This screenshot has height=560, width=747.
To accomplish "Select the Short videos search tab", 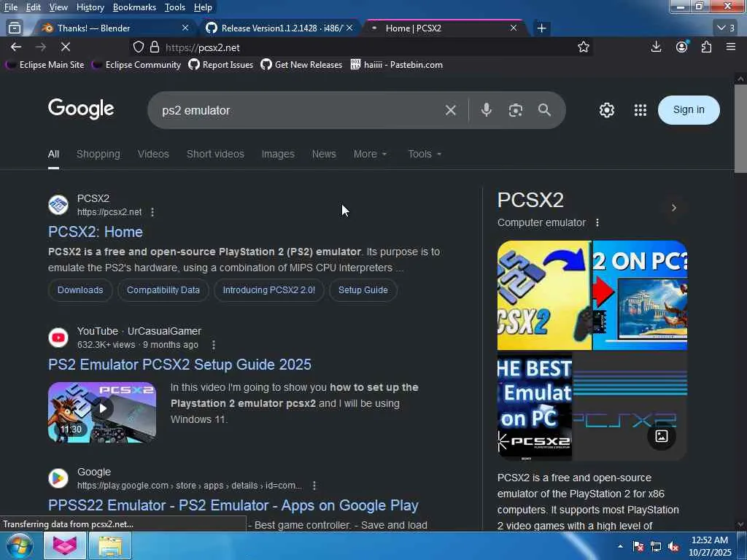I will coord(215,154).
